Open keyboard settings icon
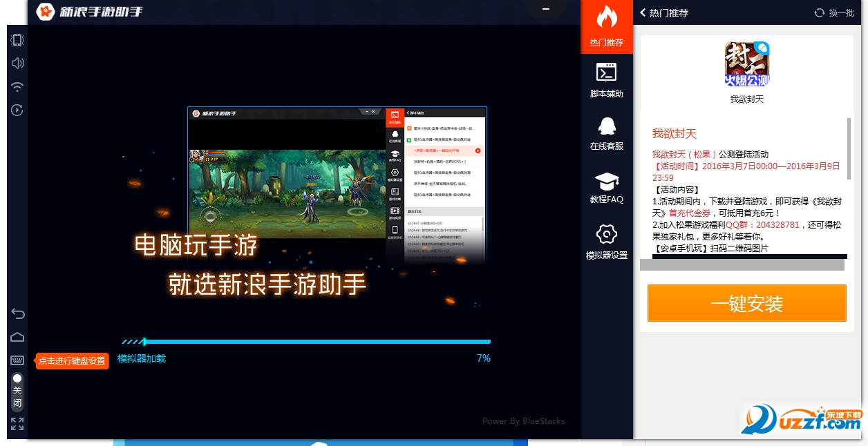This screenshot has width=868, height=446. tap(17, 360)
